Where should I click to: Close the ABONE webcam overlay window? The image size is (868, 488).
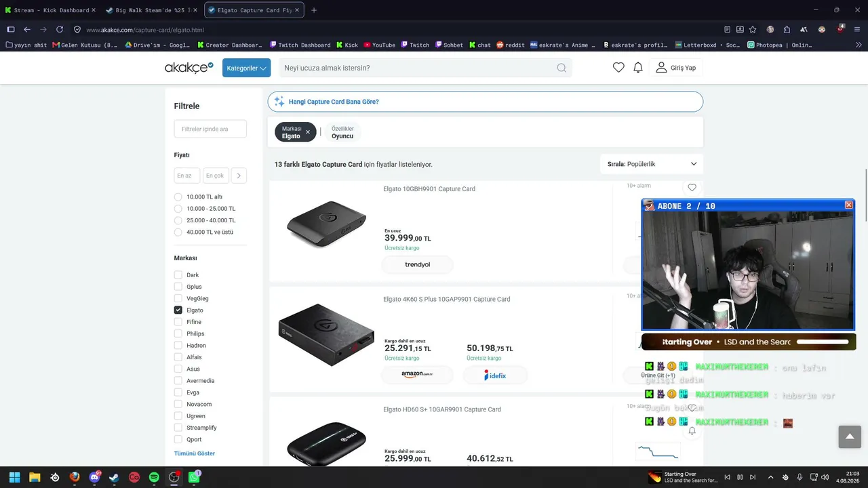[849, 205]
